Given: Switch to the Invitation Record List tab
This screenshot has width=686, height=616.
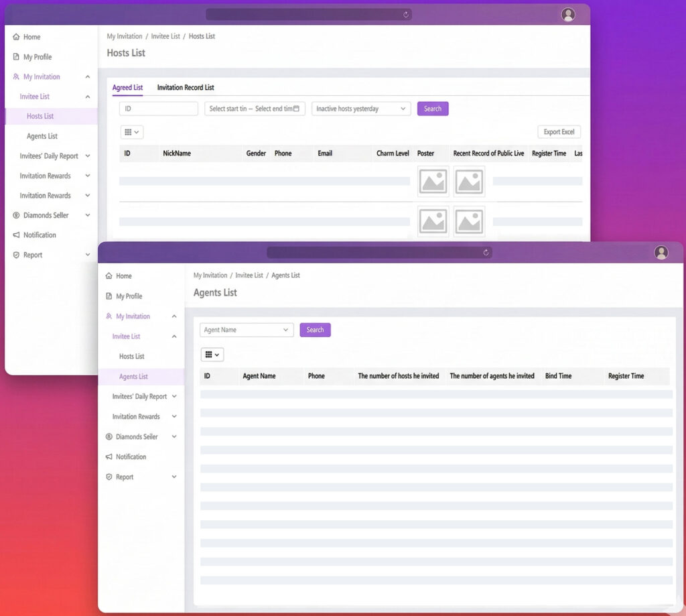Looking at the screenshot, I should [186, 88].
